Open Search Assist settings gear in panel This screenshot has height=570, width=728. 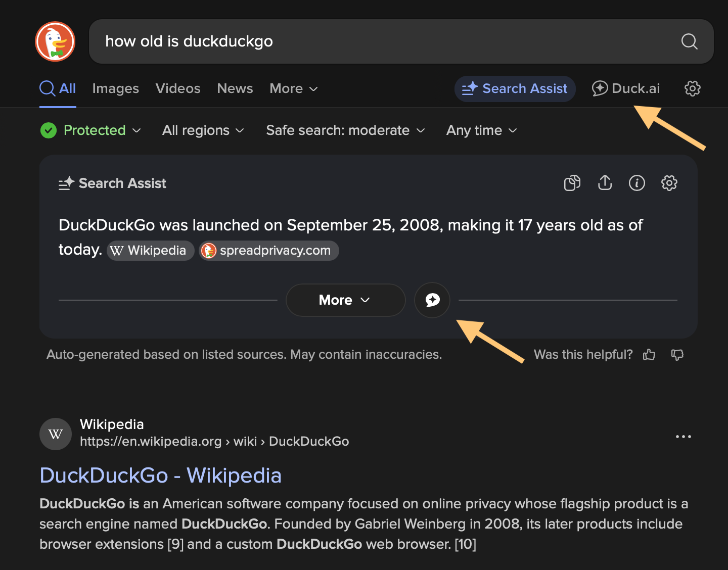click(669, 183)
